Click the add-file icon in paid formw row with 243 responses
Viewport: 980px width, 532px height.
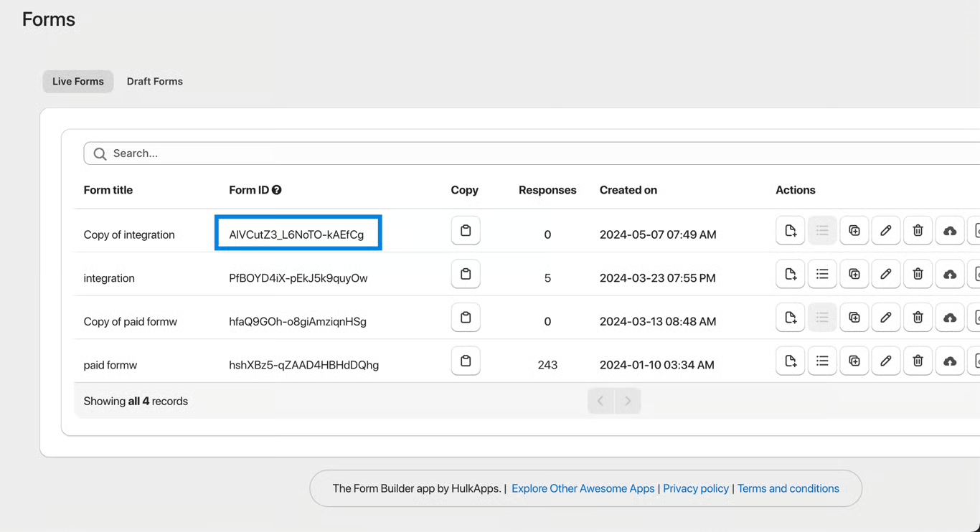tap(790, 361)
